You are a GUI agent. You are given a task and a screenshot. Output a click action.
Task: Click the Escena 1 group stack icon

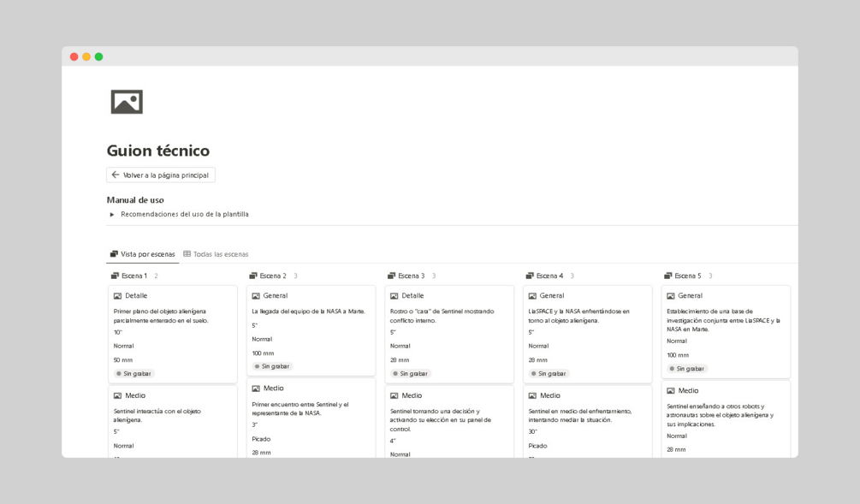tap(115, 276)
